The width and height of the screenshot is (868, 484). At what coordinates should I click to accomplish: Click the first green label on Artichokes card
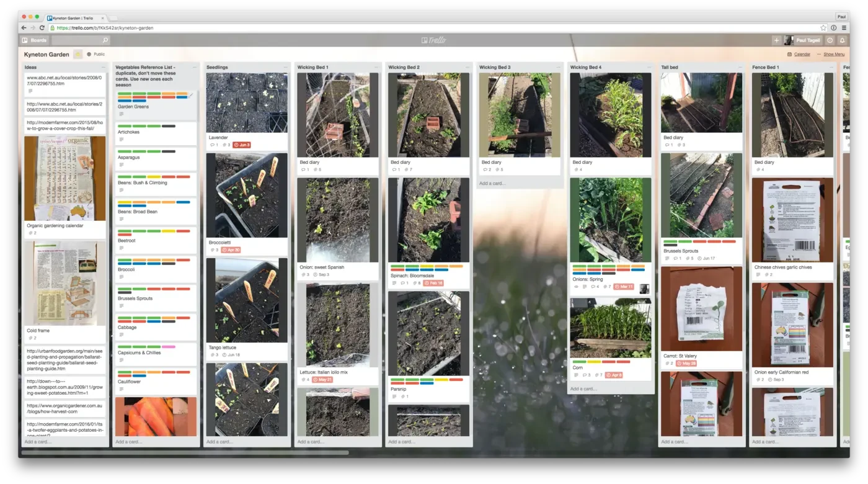[x=125, y=126]
